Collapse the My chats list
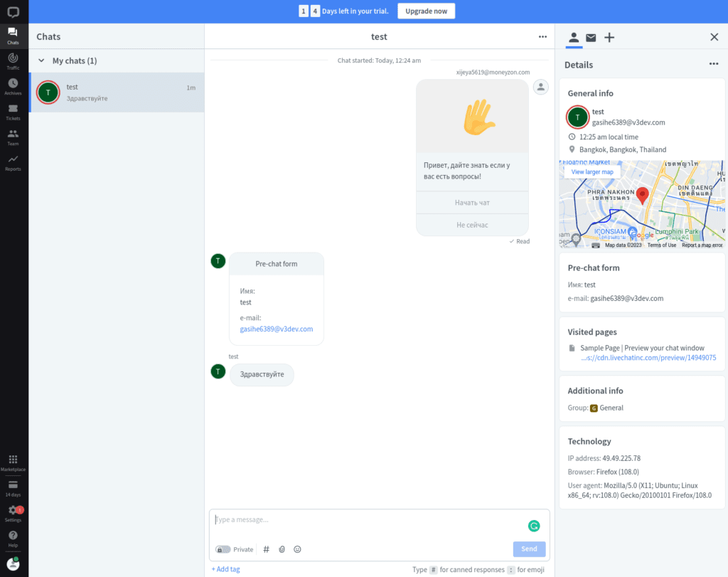 tap(41, 61)
